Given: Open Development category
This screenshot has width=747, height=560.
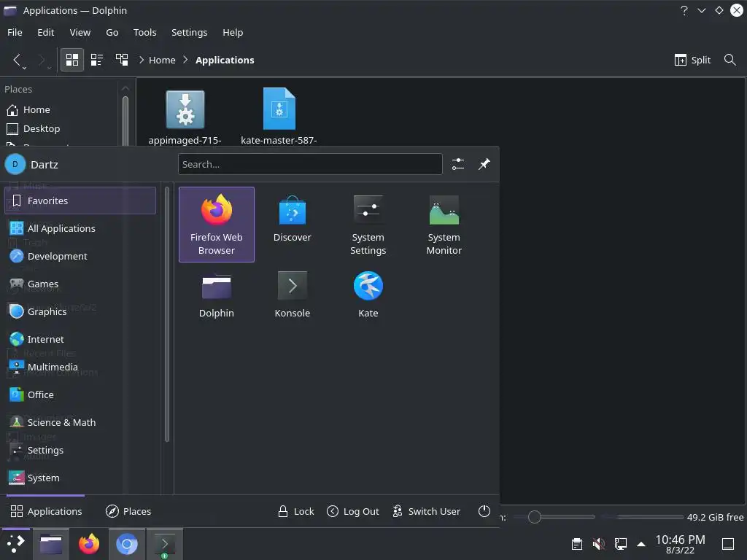Looking at the screenshot, I should coord(80,256).
